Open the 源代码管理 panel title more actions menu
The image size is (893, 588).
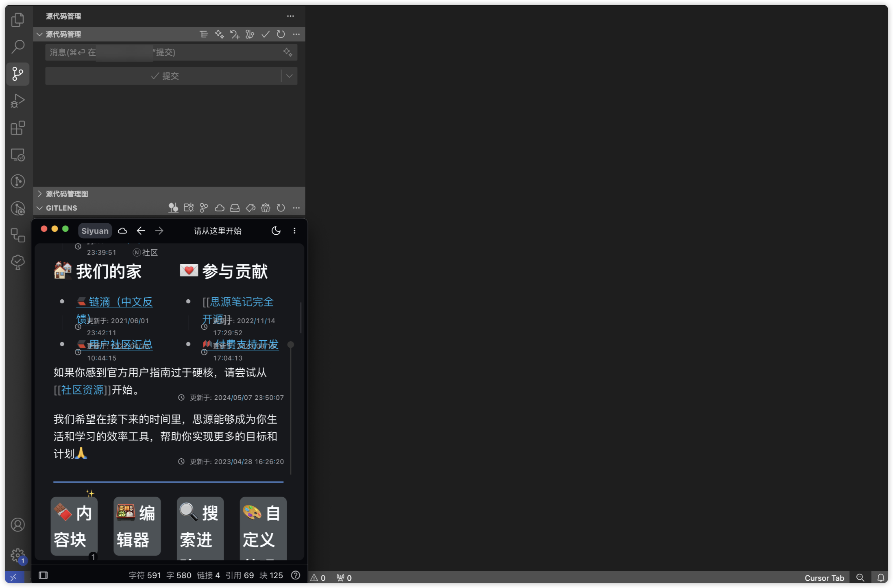pyautogui.click(x=290, y=16)
